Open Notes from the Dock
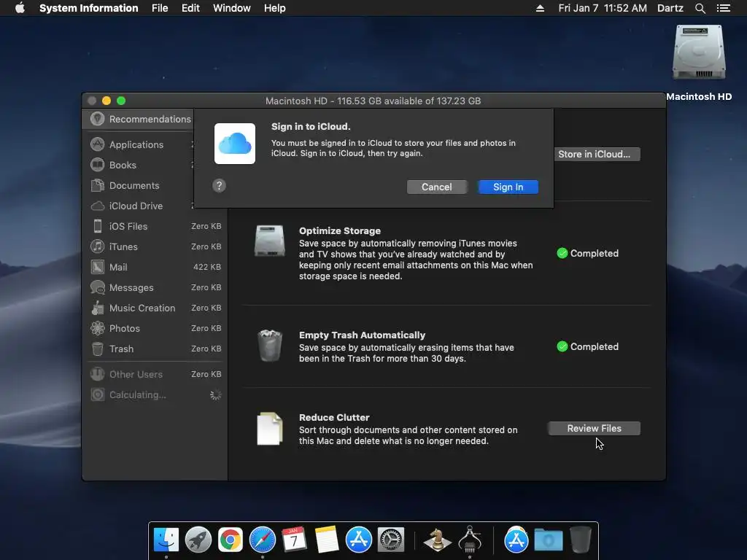 [326, 540]
